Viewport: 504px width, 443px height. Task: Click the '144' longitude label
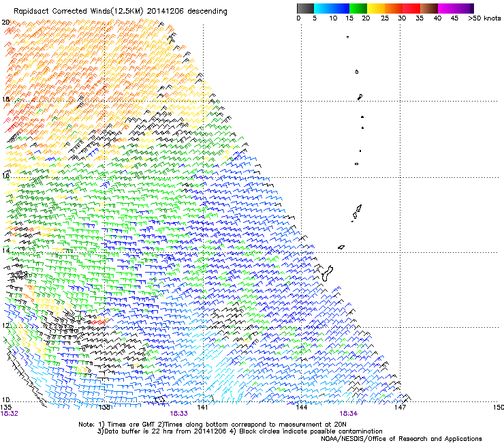[301, 408]
